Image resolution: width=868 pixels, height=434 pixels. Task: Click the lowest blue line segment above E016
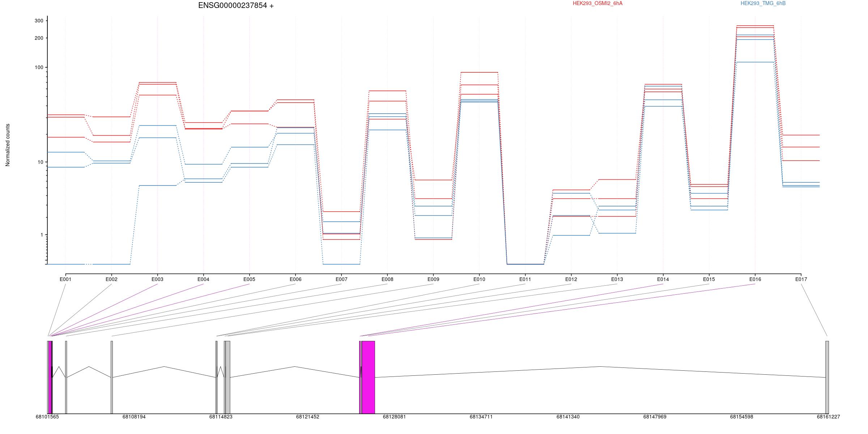point(755,62)
